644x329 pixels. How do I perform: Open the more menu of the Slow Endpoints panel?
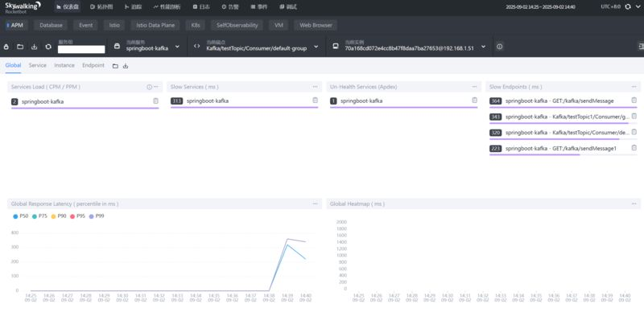coord(634,87)
